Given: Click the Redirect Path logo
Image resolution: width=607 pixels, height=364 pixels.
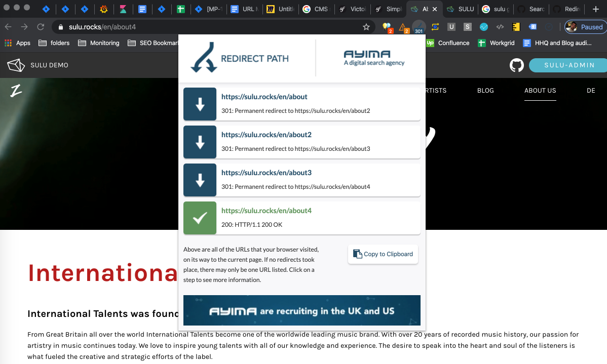Looking at the screenshot, I should point(240,58).
